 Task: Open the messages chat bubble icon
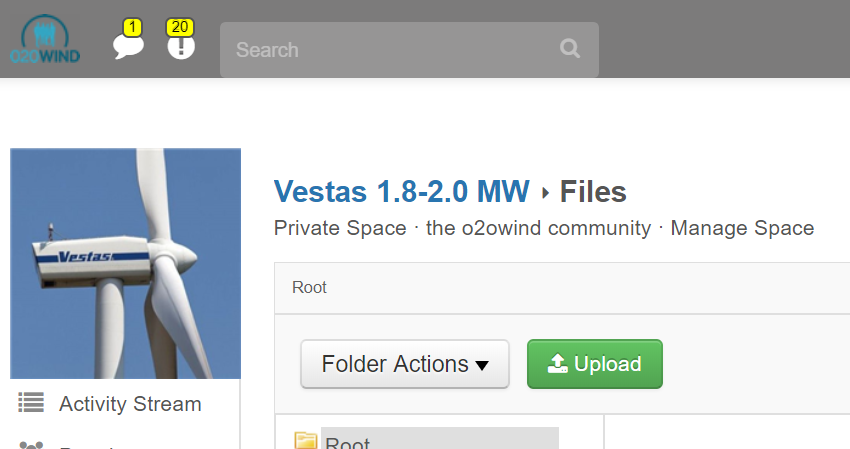128,47
